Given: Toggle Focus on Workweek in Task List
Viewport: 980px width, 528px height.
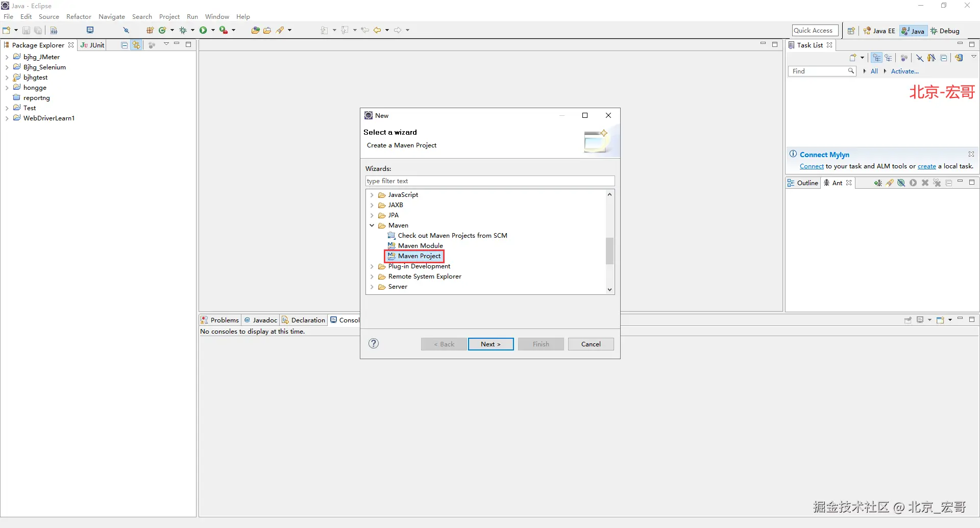Looking at the screenshot, I should tap(904, 58).
